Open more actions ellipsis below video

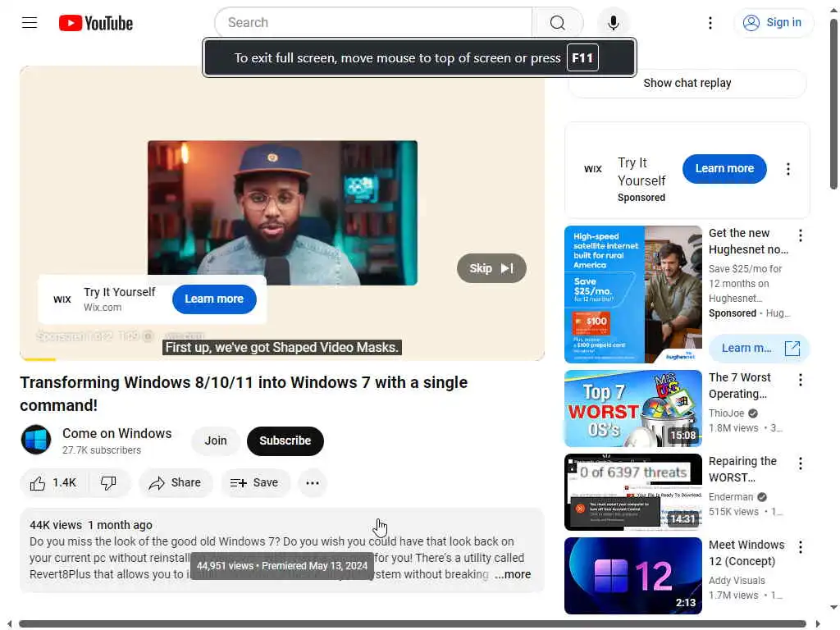pos(313,483)
